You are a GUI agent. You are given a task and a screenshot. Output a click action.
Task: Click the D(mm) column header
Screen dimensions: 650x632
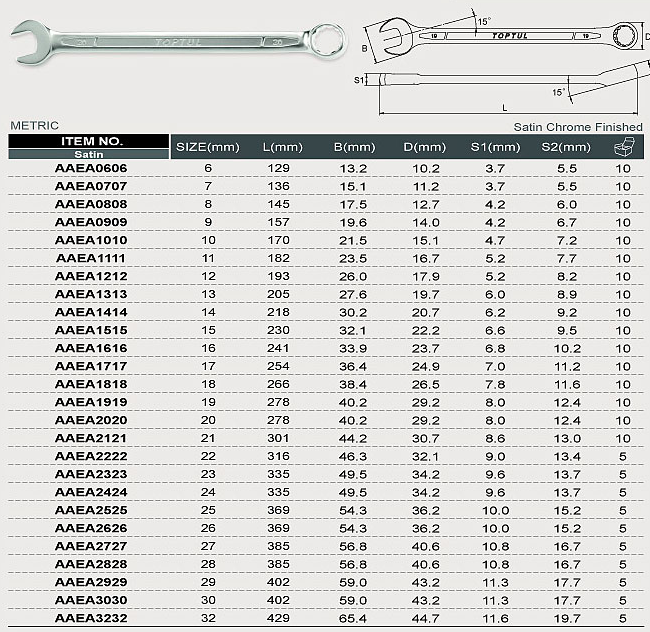click(x=424, y=147)
